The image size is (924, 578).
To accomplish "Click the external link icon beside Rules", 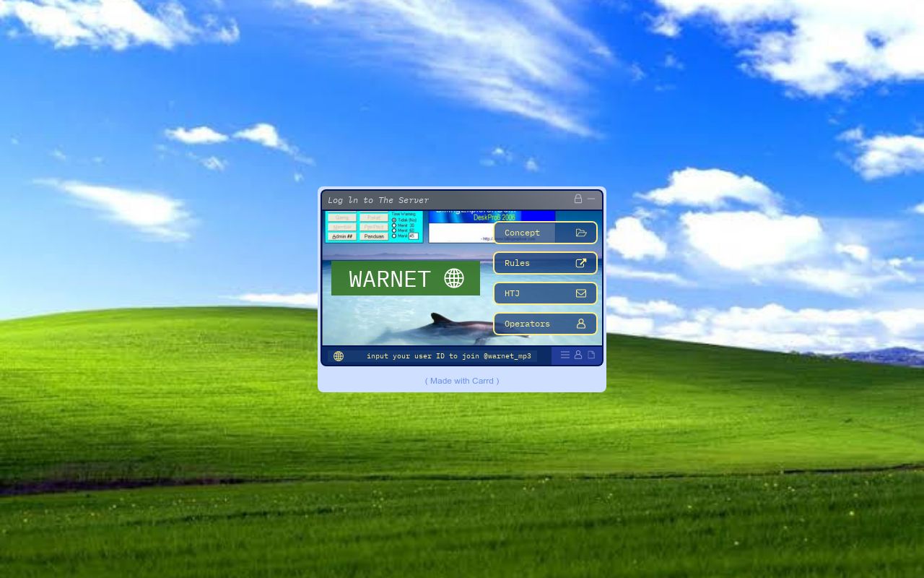I will click(x=581, y=263).
